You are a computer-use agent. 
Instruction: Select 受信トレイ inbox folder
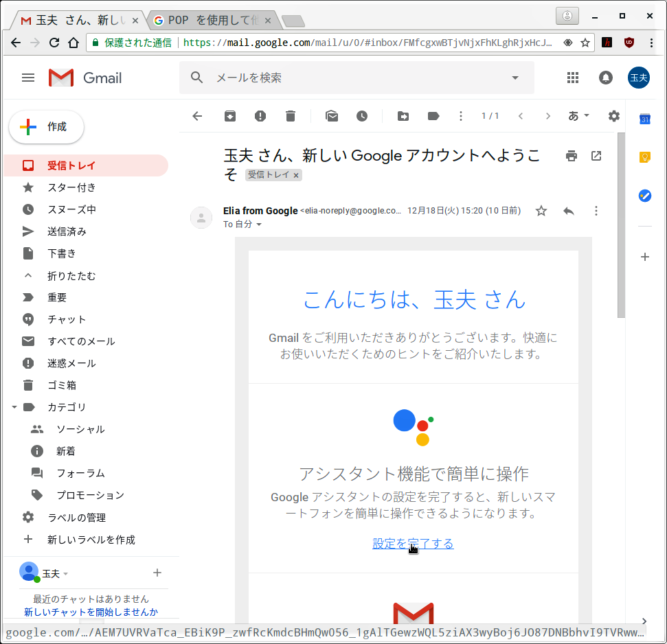(86, 165)
